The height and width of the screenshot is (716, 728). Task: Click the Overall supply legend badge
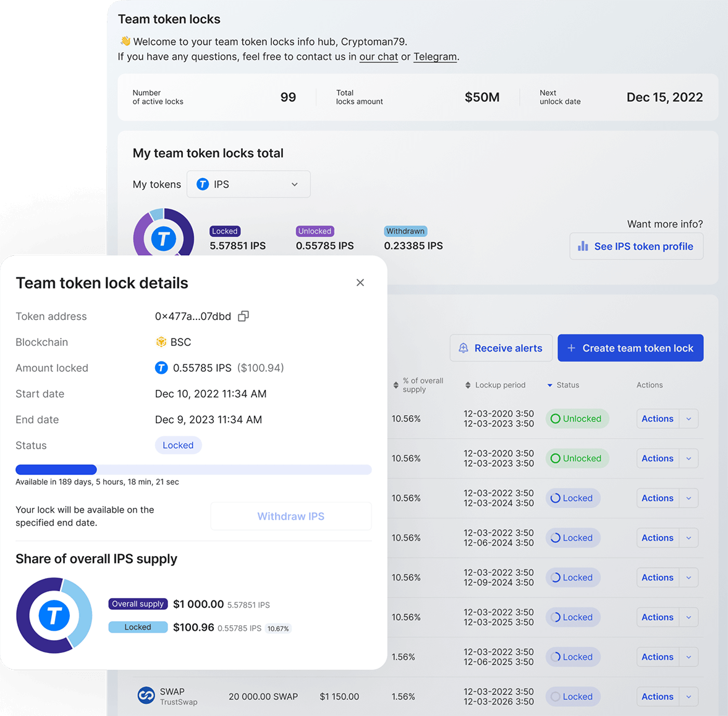click(x=138, y=604)
